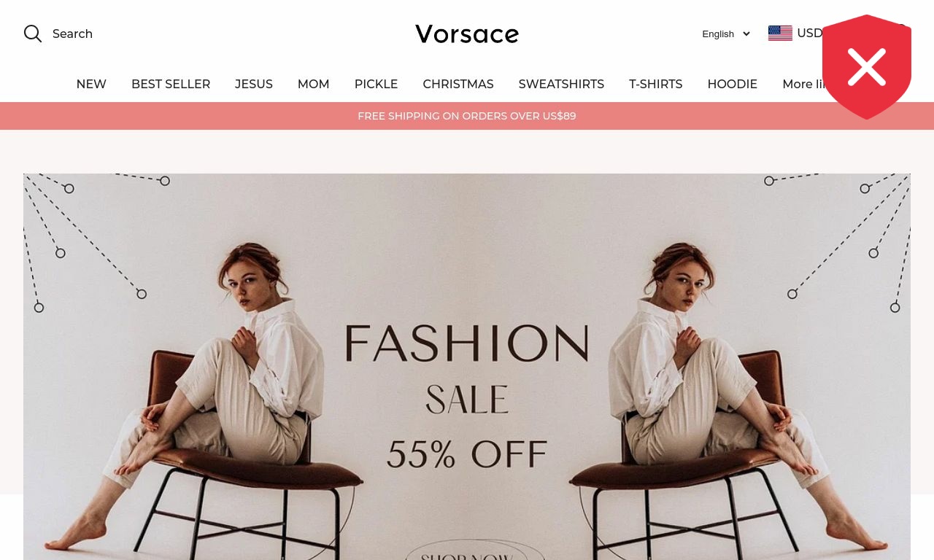Click the Shop Now button on banner
Viewport: 934px width, 560px height.
tap(467, 551)
